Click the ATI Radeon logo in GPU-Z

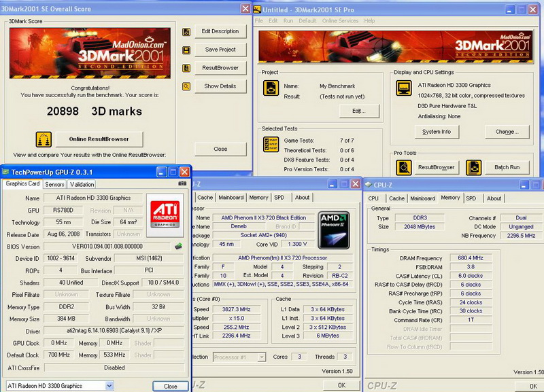[x=165, y=215]
